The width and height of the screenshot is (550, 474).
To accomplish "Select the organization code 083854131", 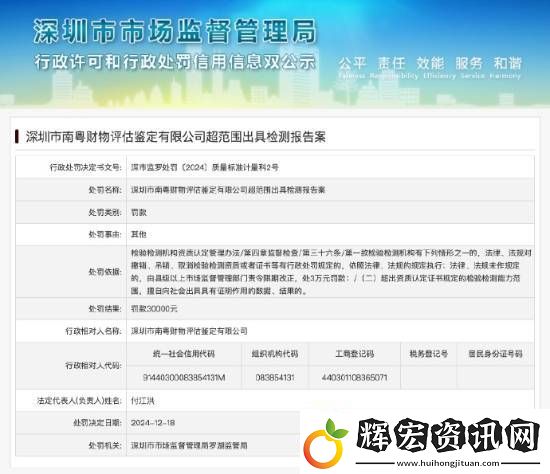I will [275, 378].
